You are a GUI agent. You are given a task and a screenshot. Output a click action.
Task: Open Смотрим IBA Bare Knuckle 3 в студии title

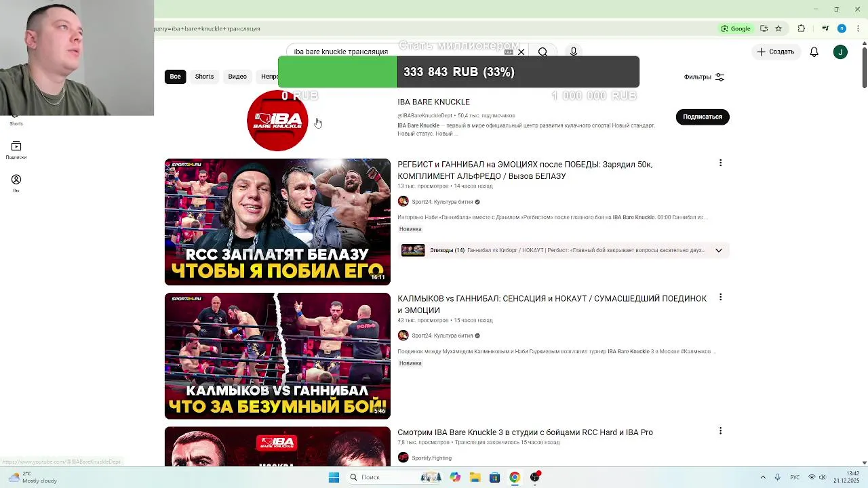point(525,432)
